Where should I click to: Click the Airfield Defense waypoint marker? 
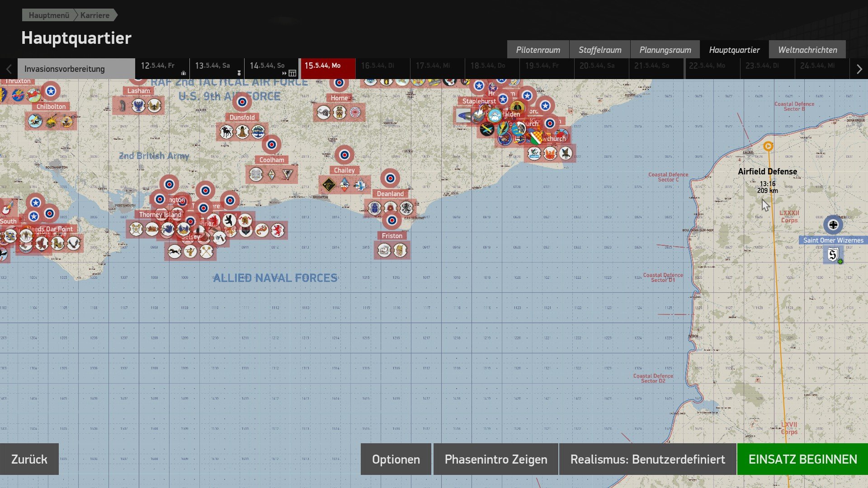pyautogui.click(x=768, y=146)
